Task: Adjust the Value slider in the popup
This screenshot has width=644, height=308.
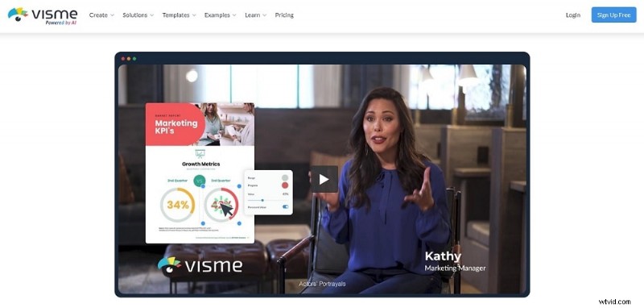Action: pos(269,200)
